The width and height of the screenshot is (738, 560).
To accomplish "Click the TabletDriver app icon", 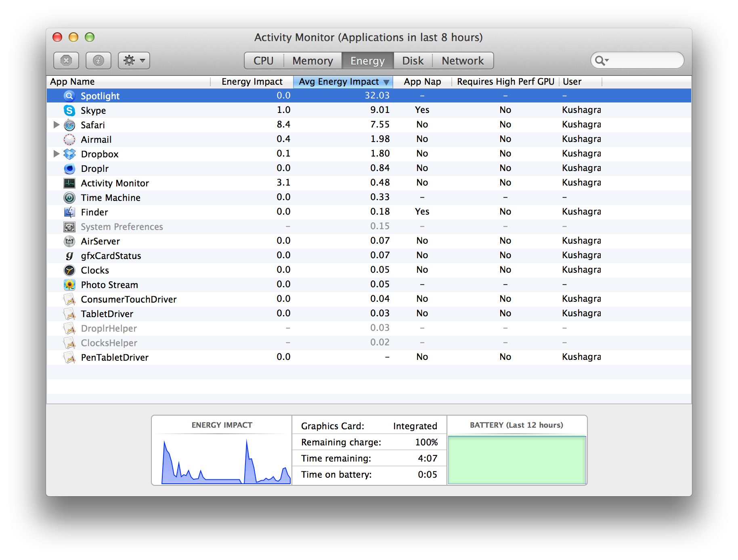I will [x=69, y=313].
